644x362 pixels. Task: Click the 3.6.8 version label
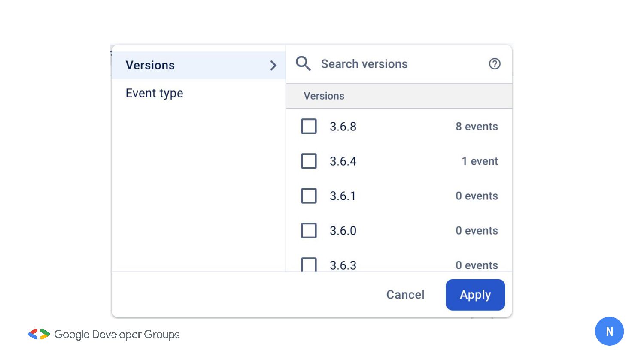pyautogui.click(x=343, y=127)
